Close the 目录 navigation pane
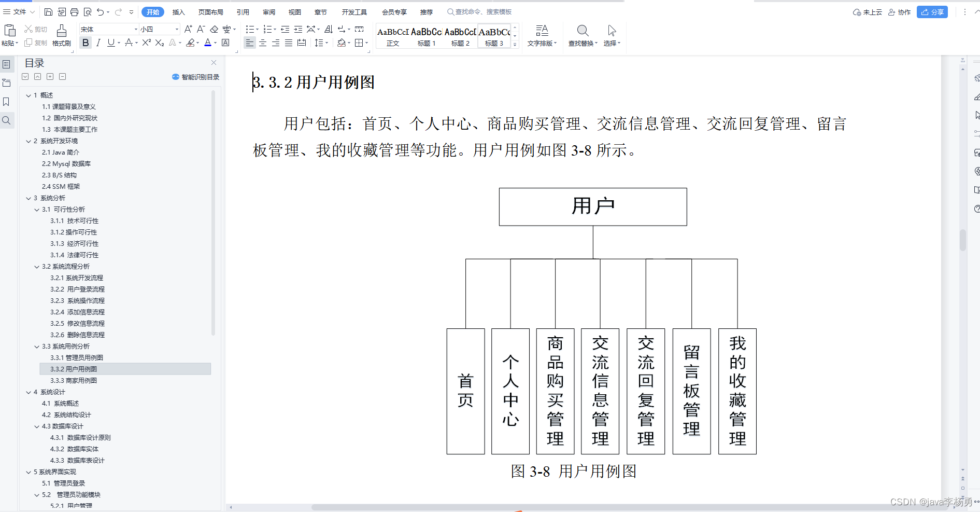The height and width of the screenshot is (512, 980). (x=214, y=63)
